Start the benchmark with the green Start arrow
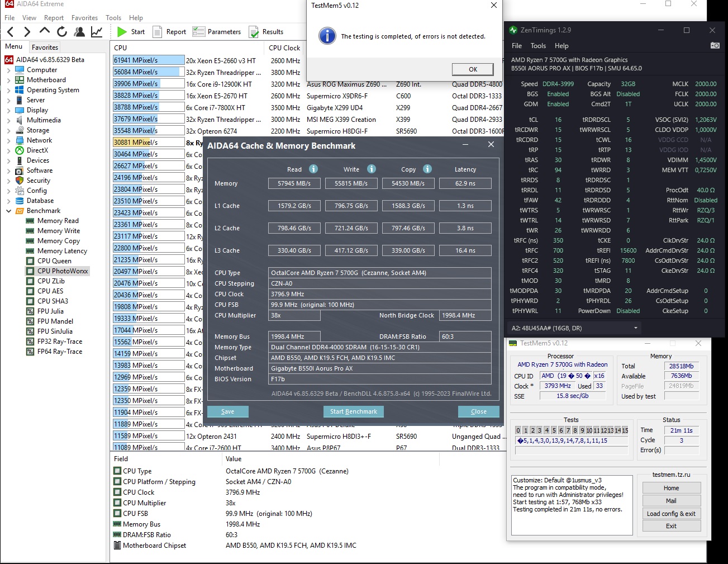Viewport: 728px width, 564px height. [122, 32]
